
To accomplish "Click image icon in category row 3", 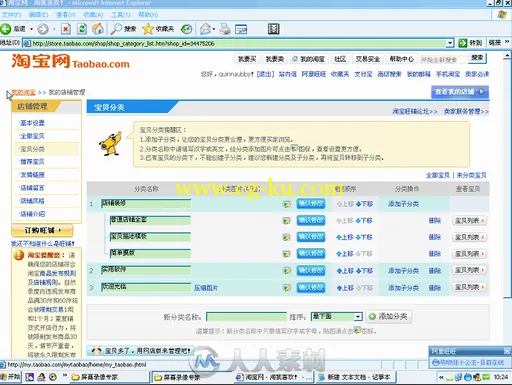I will point(286,287).
